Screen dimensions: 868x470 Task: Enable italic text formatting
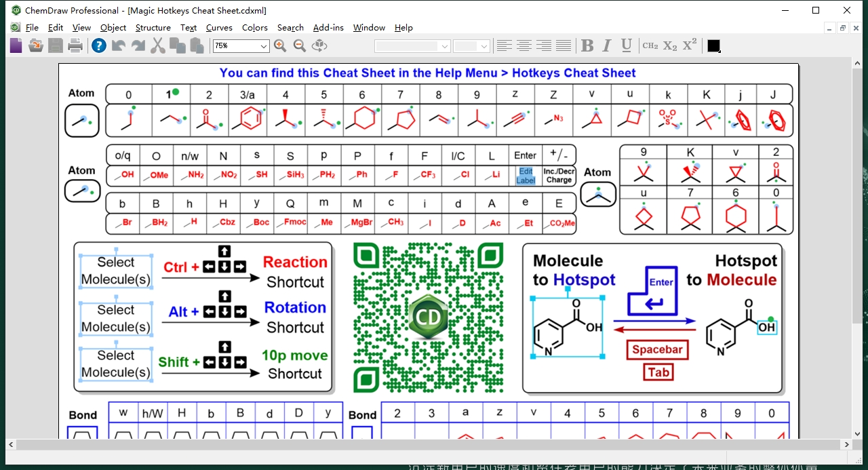[x=606, y=45]
